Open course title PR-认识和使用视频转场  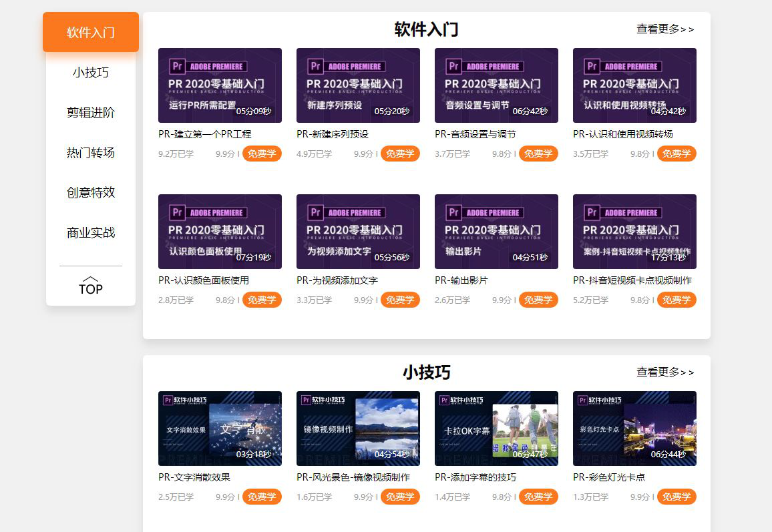point(623,134)
